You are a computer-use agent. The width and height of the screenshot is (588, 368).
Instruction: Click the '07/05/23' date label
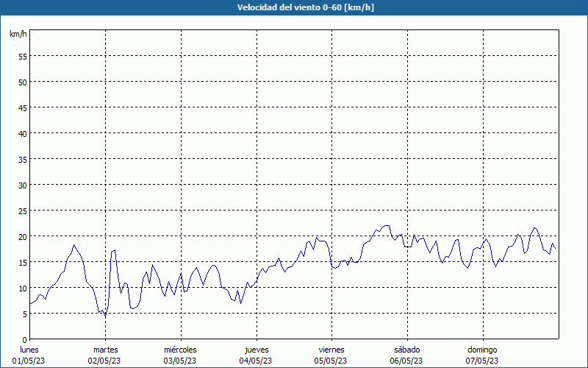click(x=482, y=361)
